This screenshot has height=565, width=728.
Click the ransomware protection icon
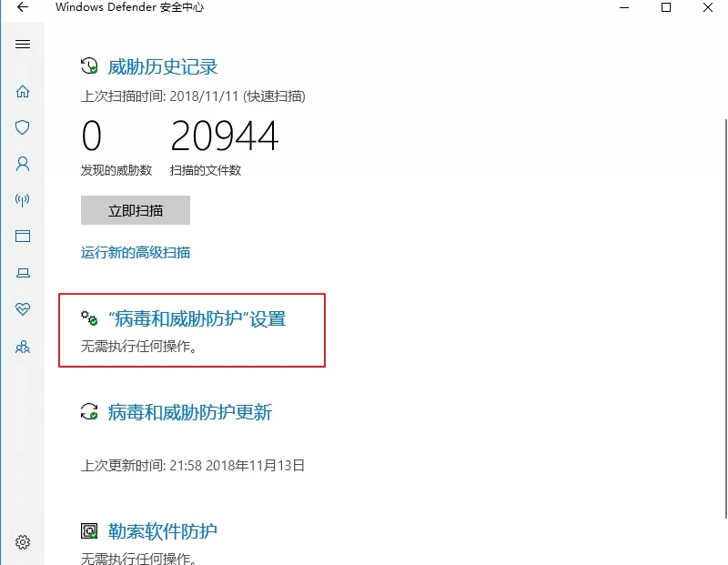[89, 530]
